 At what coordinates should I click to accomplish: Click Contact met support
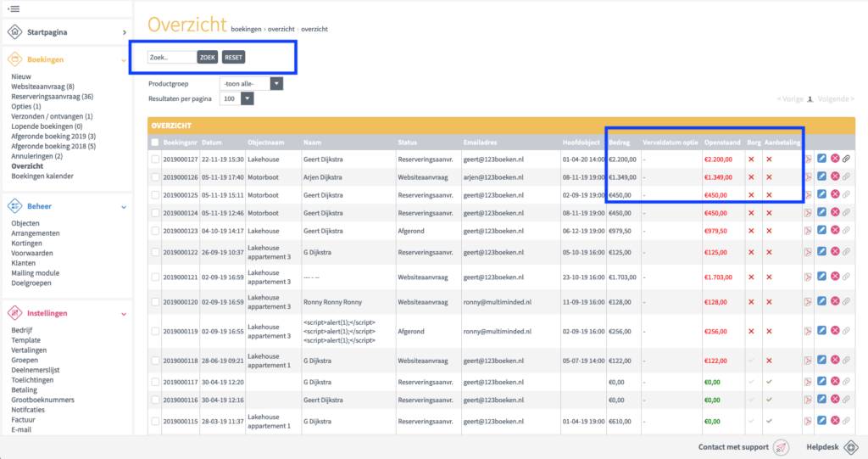coord(733,447)
